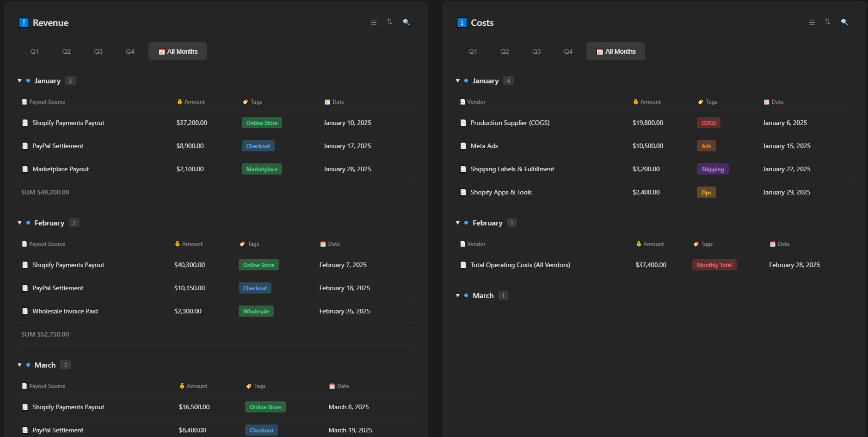The image size is (868, 437).
Task: Open filter icon in Costs panel
Action: point(812,22)
